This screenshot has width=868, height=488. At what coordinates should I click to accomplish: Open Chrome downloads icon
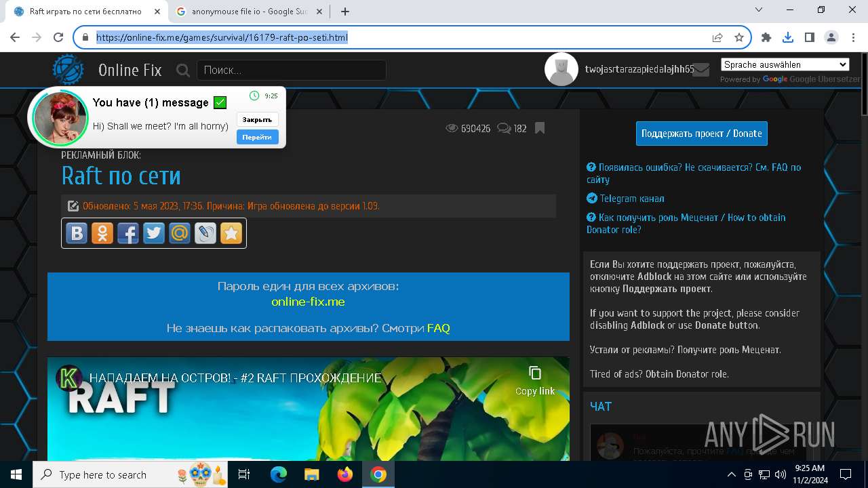[x=788, y=37]
